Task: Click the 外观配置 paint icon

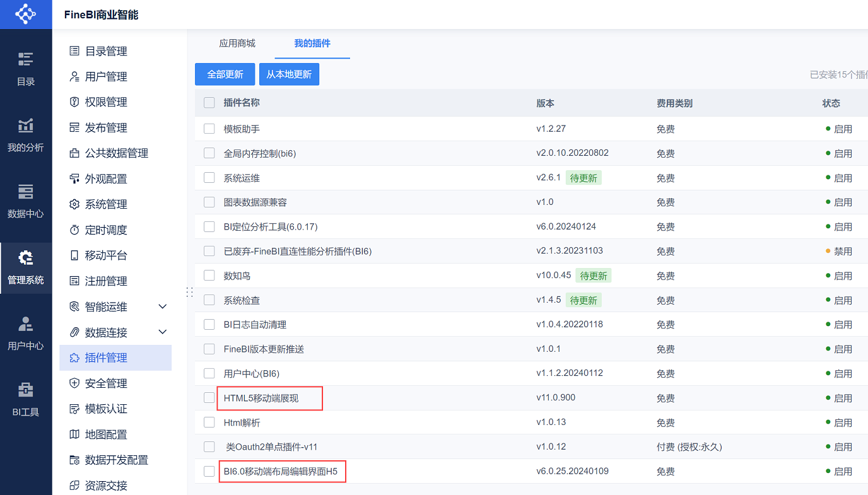Action: coord(74,178)
